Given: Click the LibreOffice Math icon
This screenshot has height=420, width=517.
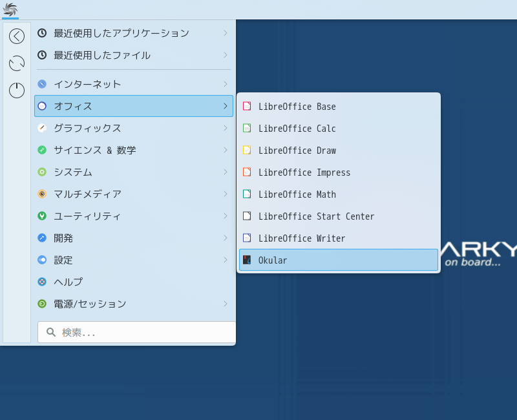Looking at the screenshot, I should tap(247, 194).
